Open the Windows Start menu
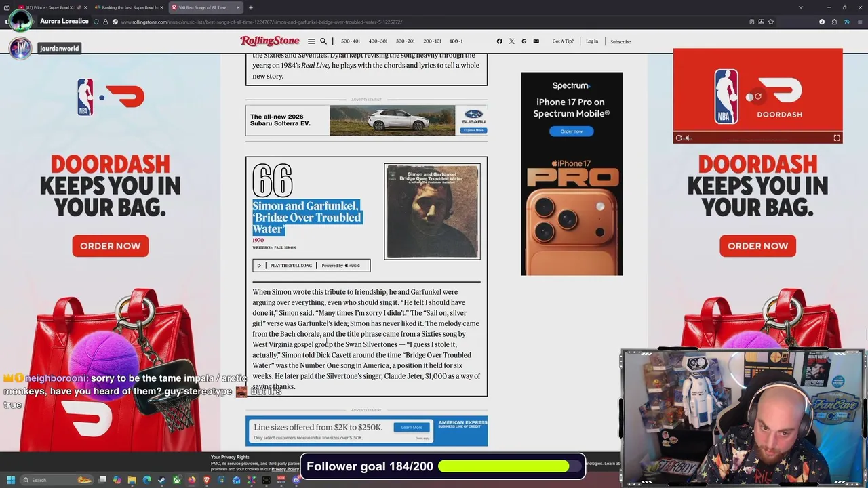 pos(11,480)
